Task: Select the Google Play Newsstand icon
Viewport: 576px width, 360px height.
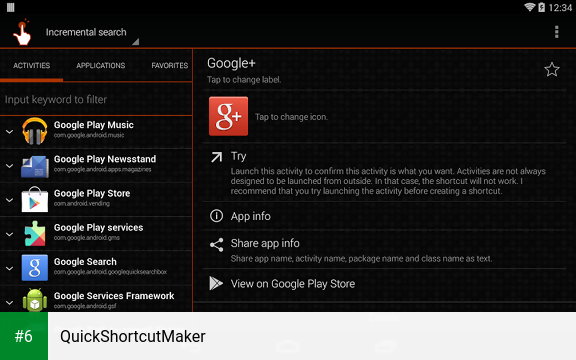Action: pyautogui.click(x=35, y=166)
